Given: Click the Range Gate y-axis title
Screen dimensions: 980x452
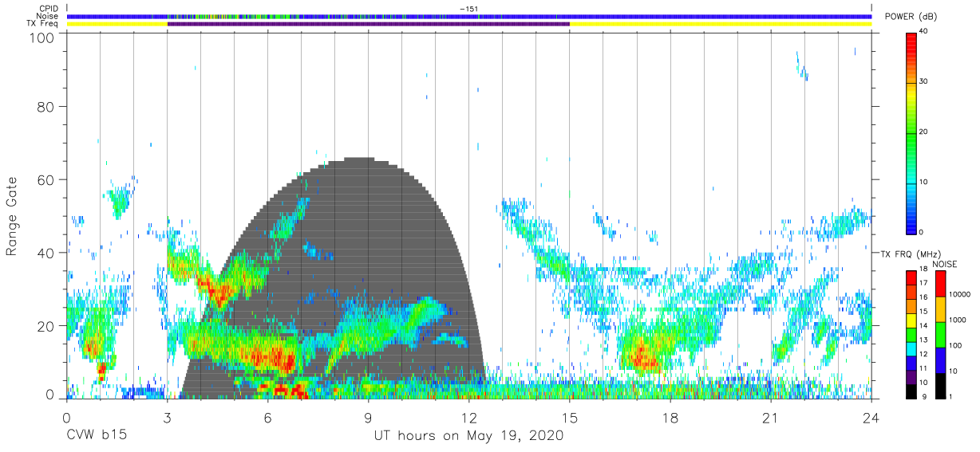Looking at the screenshot, I should tap(12, 216).
